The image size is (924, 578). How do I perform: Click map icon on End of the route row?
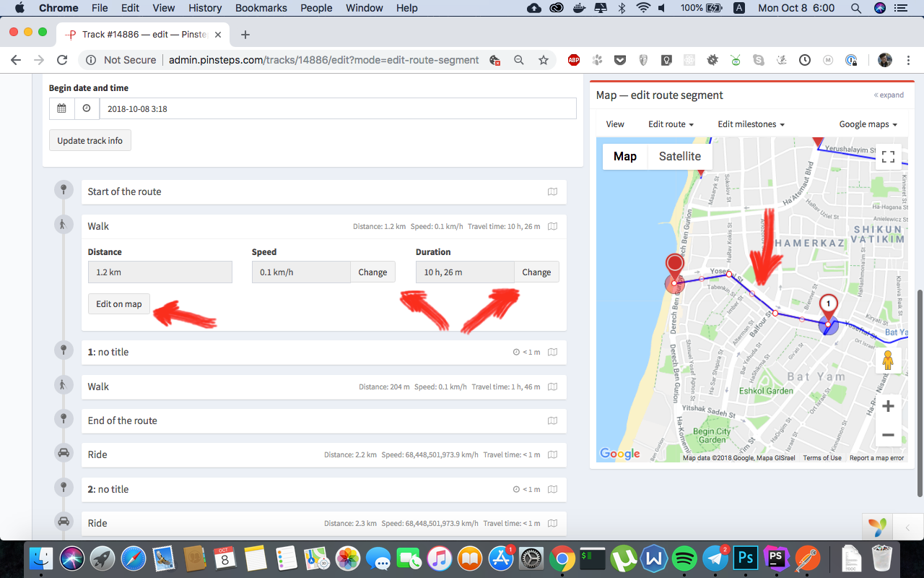(552, 420)
